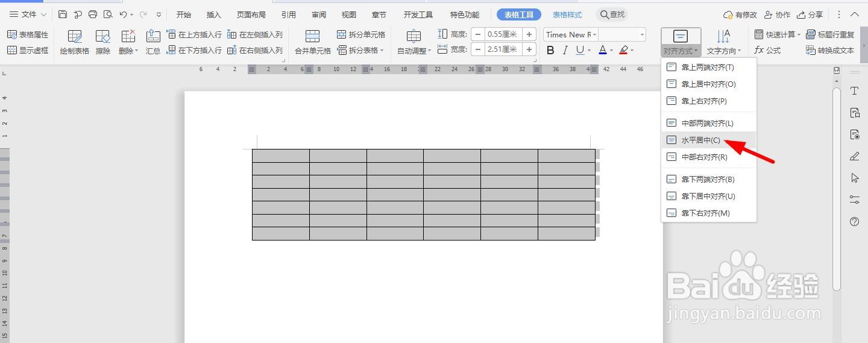Switch to the 页面布局 tab
The width and height of the screenshot is (868, 343).
pos(251,14)
